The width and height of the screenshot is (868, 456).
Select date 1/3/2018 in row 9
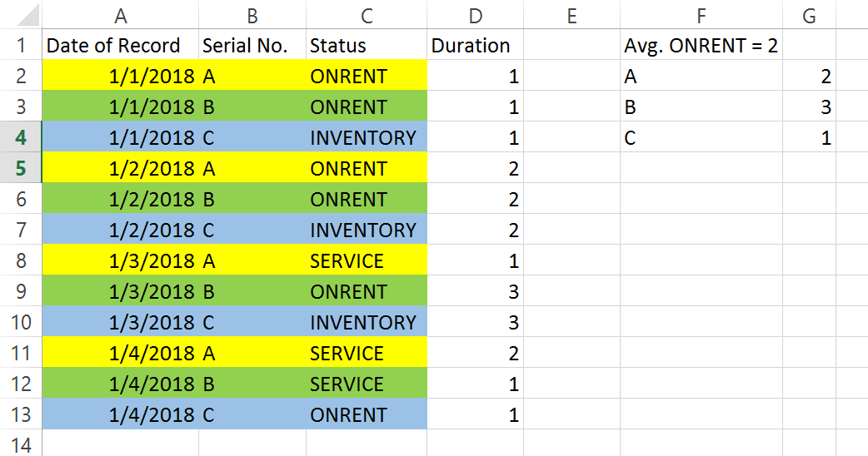coord(120,291)
